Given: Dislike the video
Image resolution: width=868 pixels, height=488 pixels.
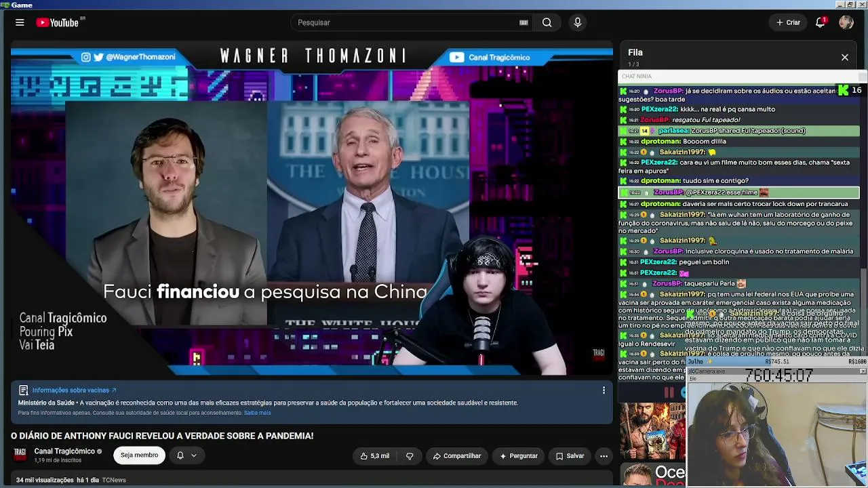Looking at the screenshot, I should click(410, 456).
